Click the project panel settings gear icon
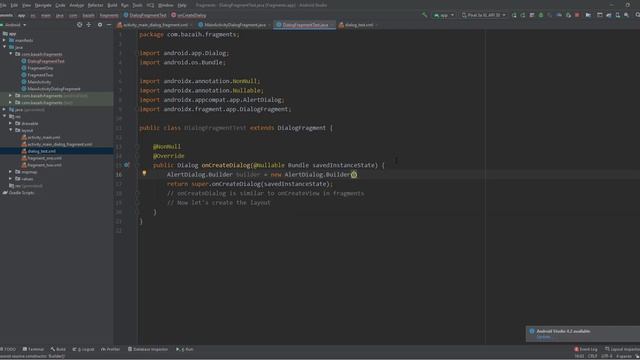This screenshot has height=360, width=640. pyautogui.click(x=100, y=25)
